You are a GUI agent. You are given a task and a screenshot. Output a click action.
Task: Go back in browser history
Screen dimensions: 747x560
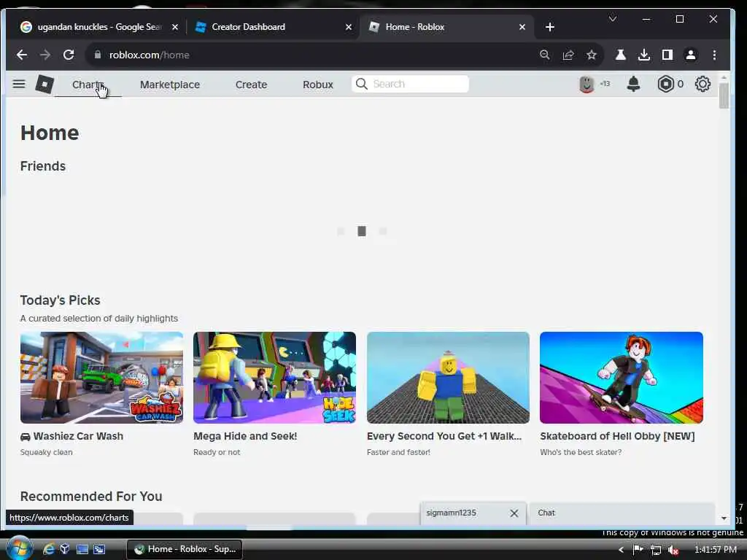pyautogui.click(x=21, y=55)
